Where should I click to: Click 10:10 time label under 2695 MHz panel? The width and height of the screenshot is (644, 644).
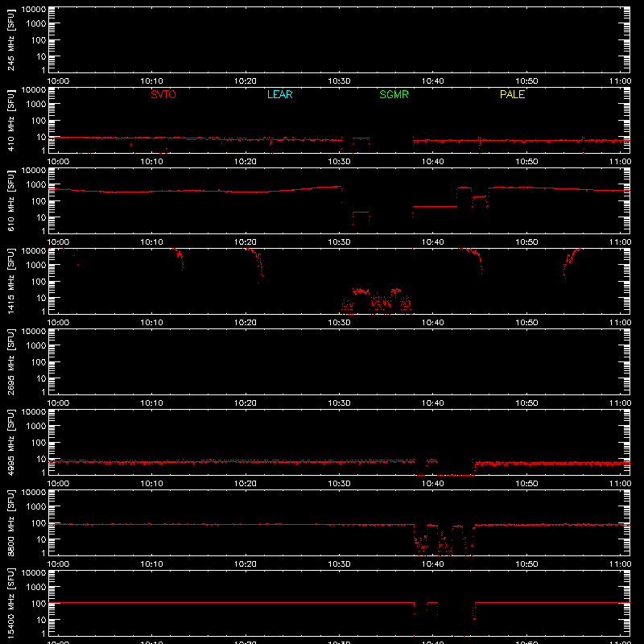(x=151, y=403)
